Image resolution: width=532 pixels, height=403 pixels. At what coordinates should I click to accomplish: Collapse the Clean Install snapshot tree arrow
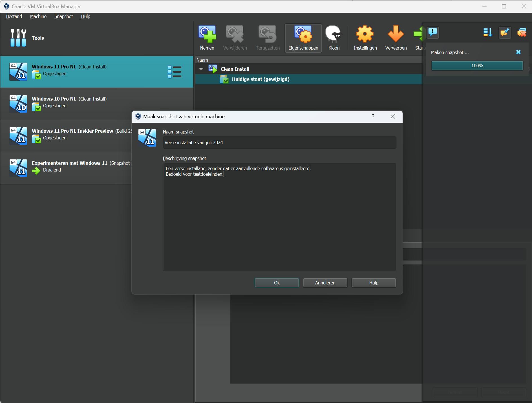tap(201, 69)
